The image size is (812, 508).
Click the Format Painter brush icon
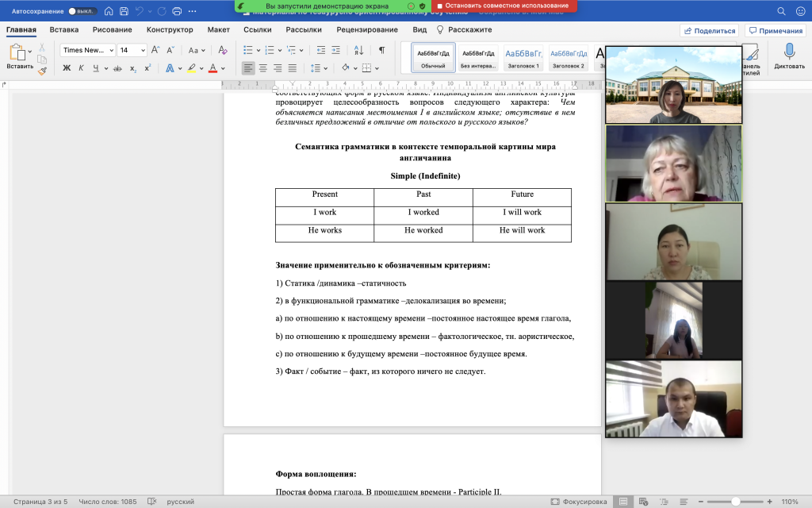click(42, 71)
